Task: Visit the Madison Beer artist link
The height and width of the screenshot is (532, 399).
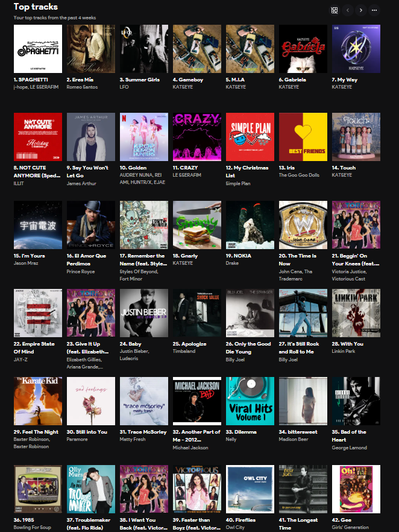Action: (294, 439)
